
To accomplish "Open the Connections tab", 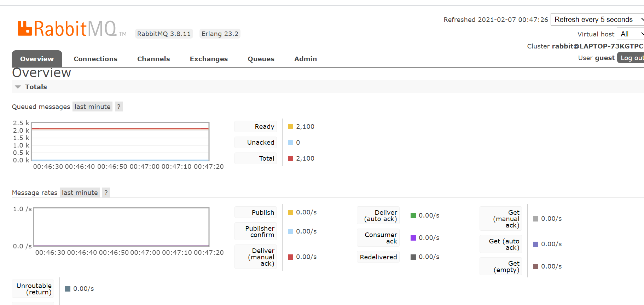I will 95,59.
